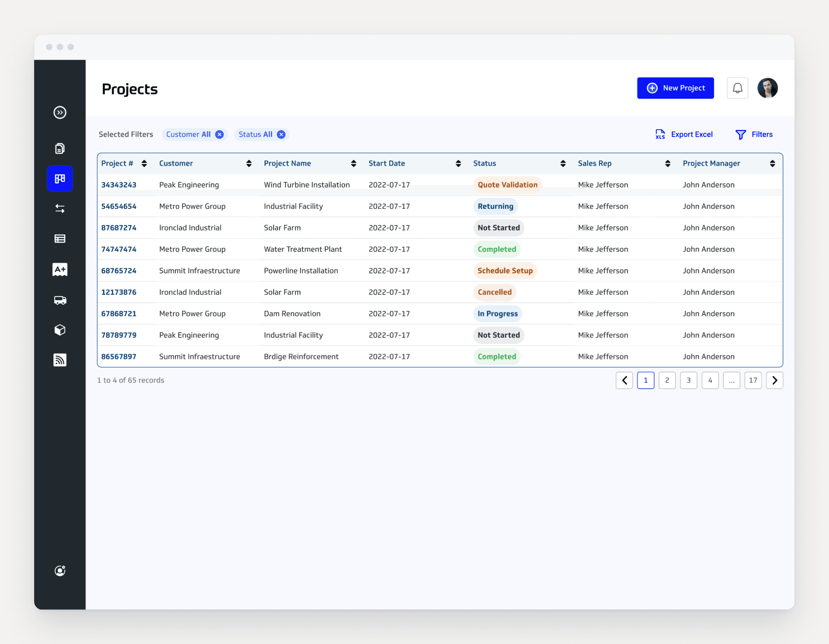Open project 68765724
Image resolution: width=829 pixels, height=644 pixels.
119,270
